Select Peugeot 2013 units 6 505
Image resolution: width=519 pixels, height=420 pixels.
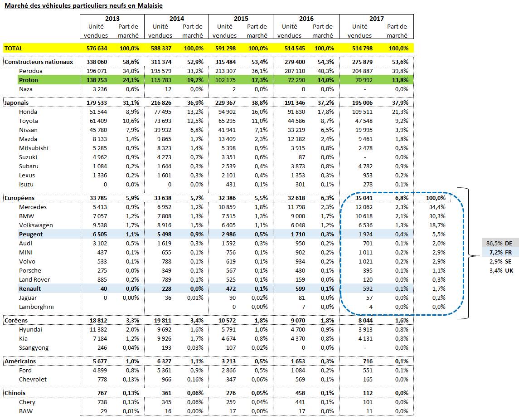click(x=100, y=234)
